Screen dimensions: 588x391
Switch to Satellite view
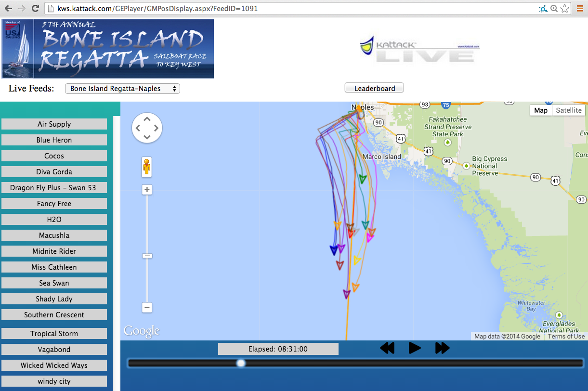point(569,110)
